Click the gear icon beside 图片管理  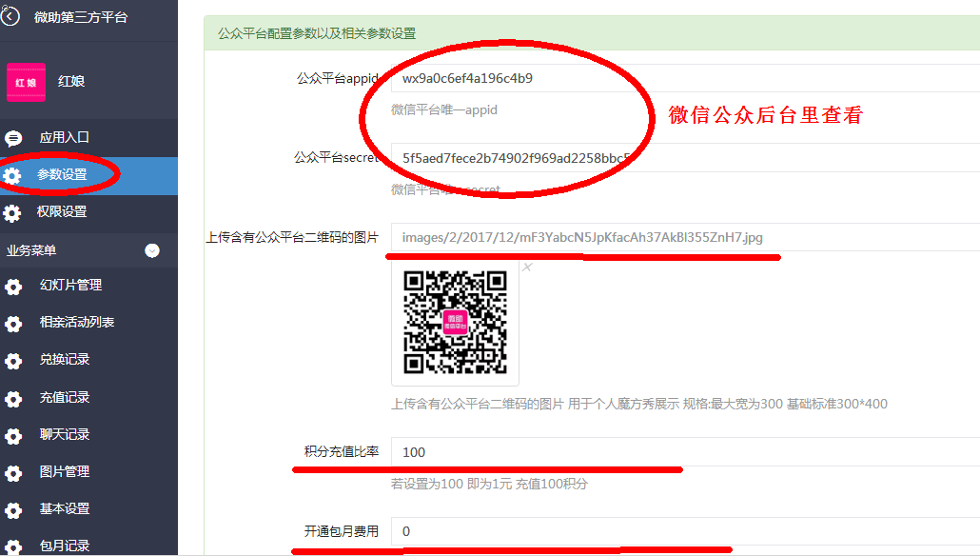coord(13,473)
